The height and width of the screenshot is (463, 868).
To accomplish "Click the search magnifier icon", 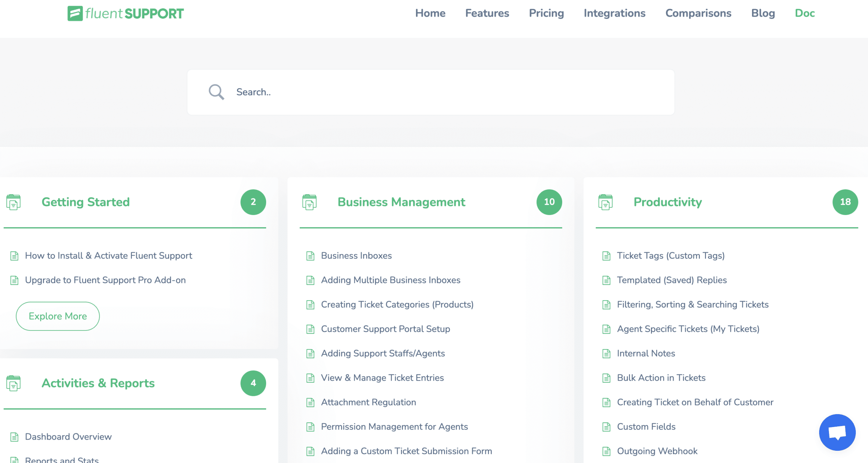I will 216,92.
